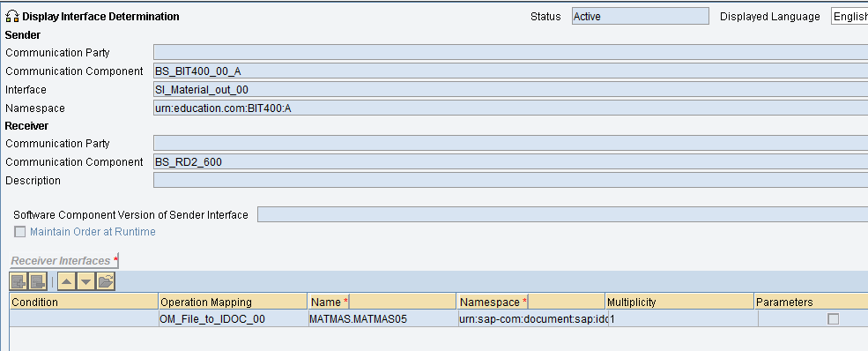Click the Operation Mapping column header
Viewport: 868px width, 351px height.
[233, 302]
